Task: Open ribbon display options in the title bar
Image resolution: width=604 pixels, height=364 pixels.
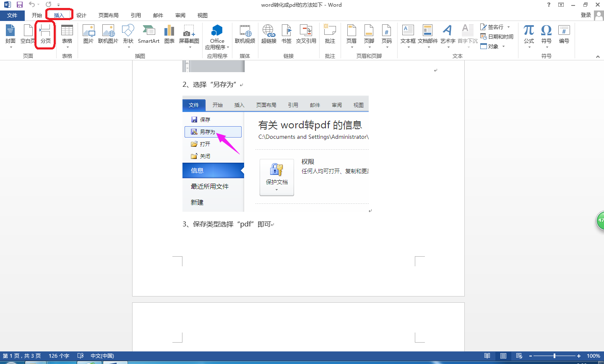Action: 561,5
